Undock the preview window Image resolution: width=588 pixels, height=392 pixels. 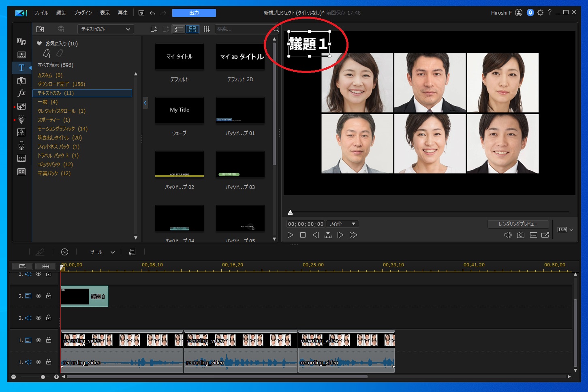pyautogui.click(x=545, y=235)
